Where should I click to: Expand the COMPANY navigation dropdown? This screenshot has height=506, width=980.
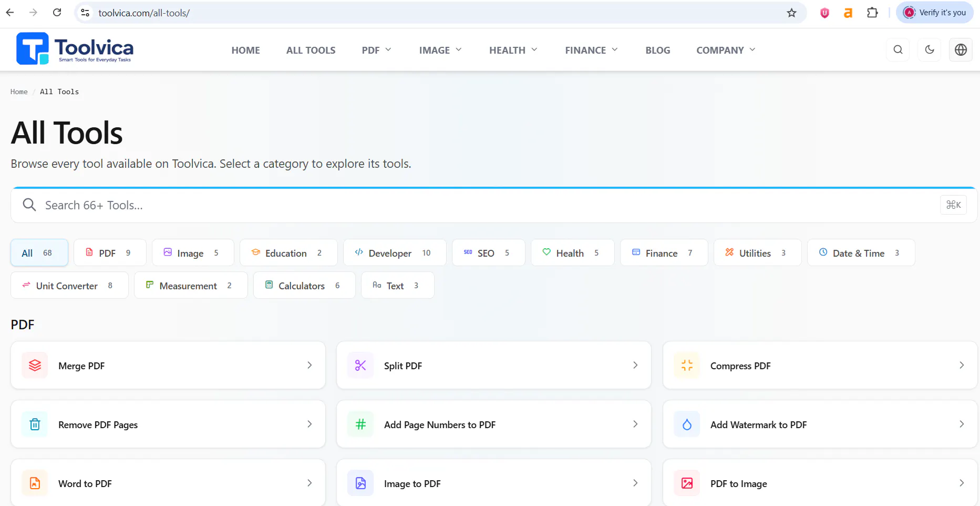(726, 50)
